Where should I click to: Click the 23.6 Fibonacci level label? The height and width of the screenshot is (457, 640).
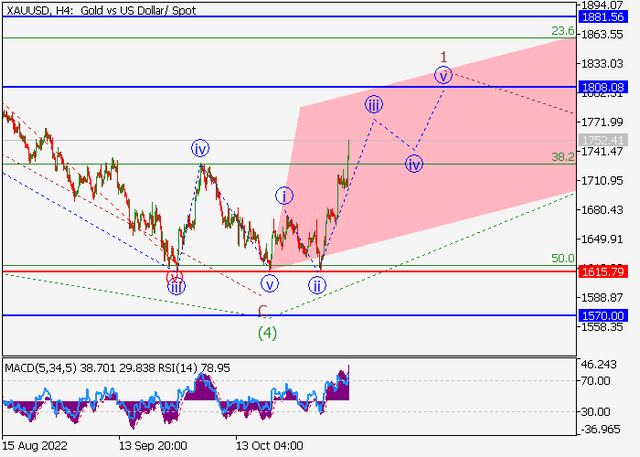[x=563, y=31]
